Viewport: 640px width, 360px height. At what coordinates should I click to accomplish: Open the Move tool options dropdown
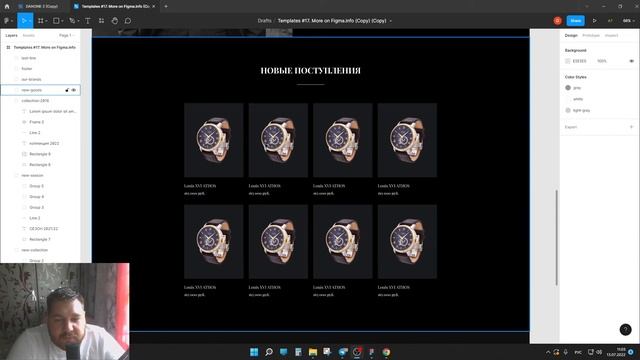[x=30, y=21]
